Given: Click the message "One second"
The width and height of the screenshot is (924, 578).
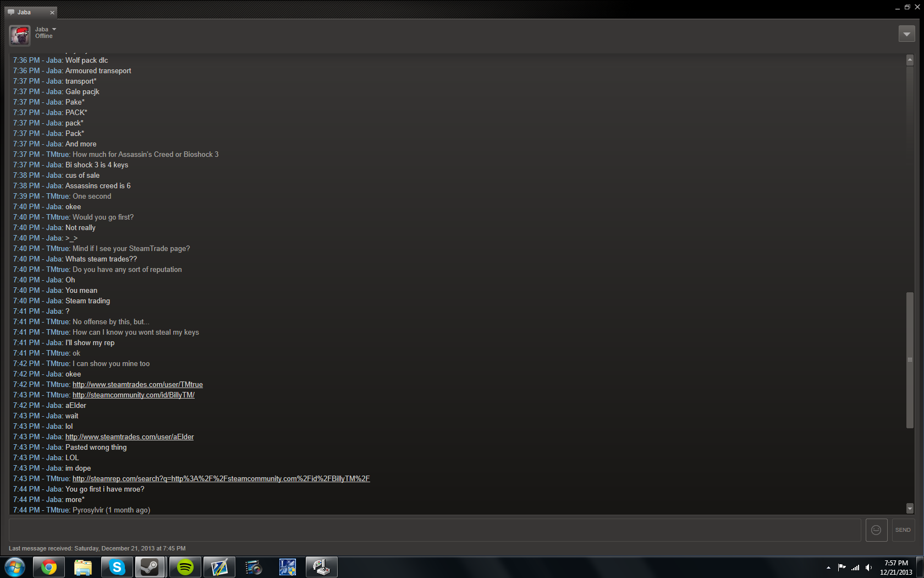Looking at the screenshot, I should pos(92,197).
